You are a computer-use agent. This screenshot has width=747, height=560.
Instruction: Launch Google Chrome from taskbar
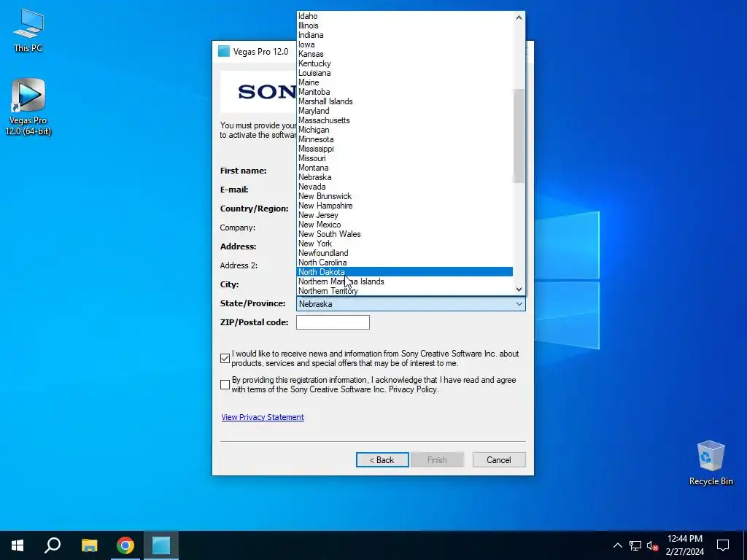click(125, 545)
